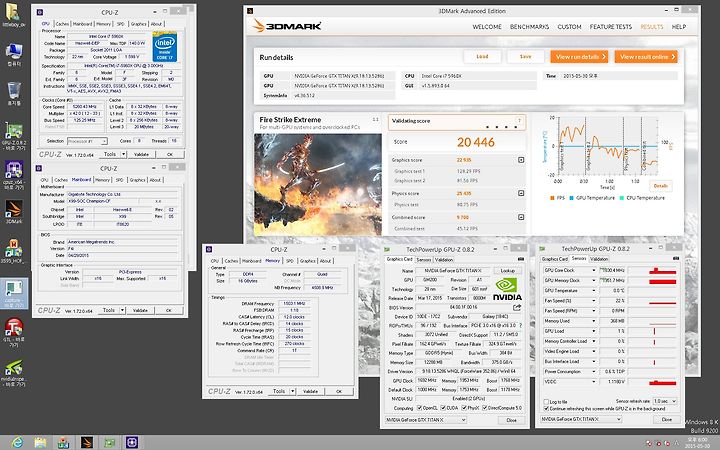720x450 pixels.
Task: Click the GPU Core Clock sensor graph
Action: pos(652,270)
